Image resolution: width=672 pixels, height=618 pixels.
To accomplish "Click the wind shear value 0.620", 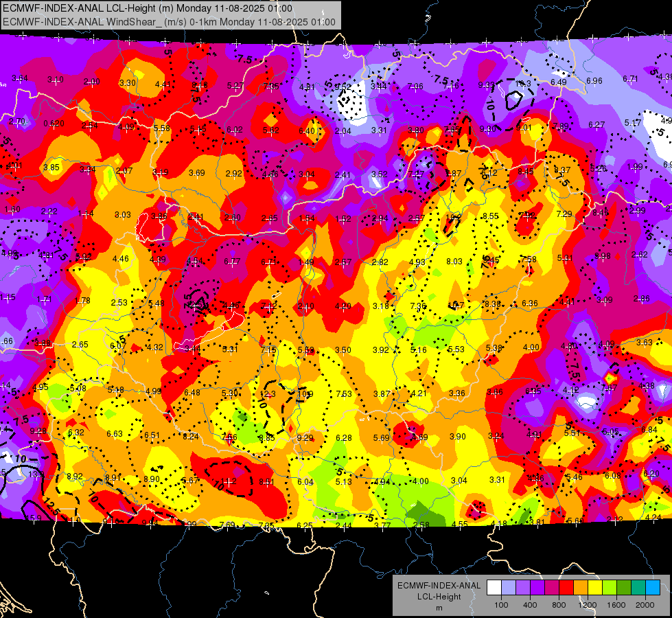I will (54, 124).
